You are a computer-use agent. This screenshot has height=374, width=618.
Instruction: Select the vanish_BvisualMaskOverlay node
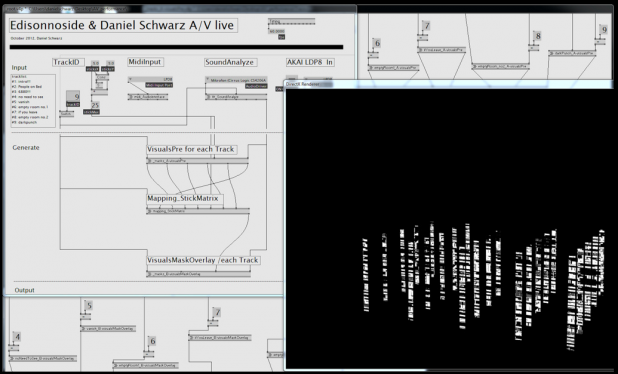point(108,329)
